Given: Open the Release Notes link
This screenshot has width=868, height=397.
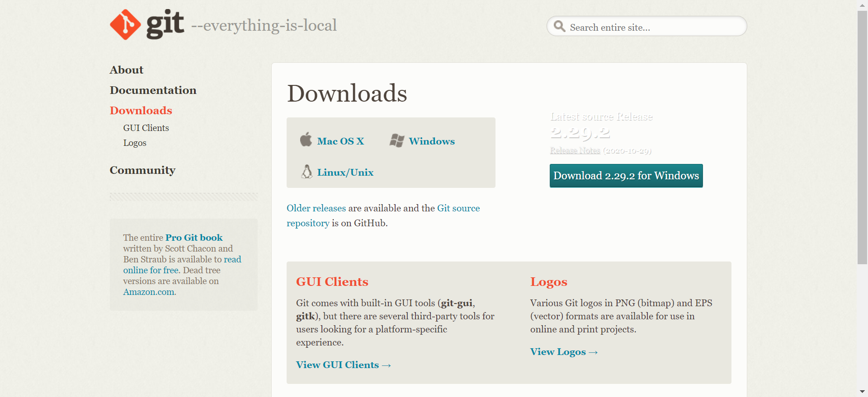Looking at the screenshot, I should pos(575,150).
